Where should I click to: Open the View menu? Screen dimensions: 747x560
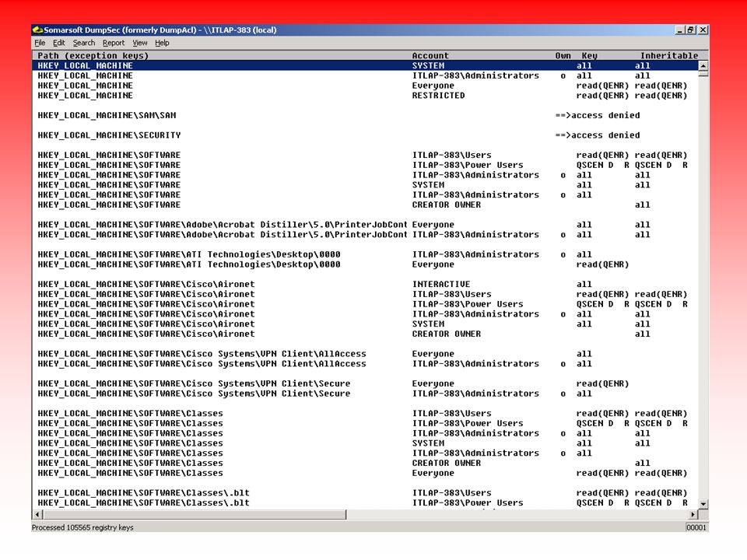click(x=139, y=43)
